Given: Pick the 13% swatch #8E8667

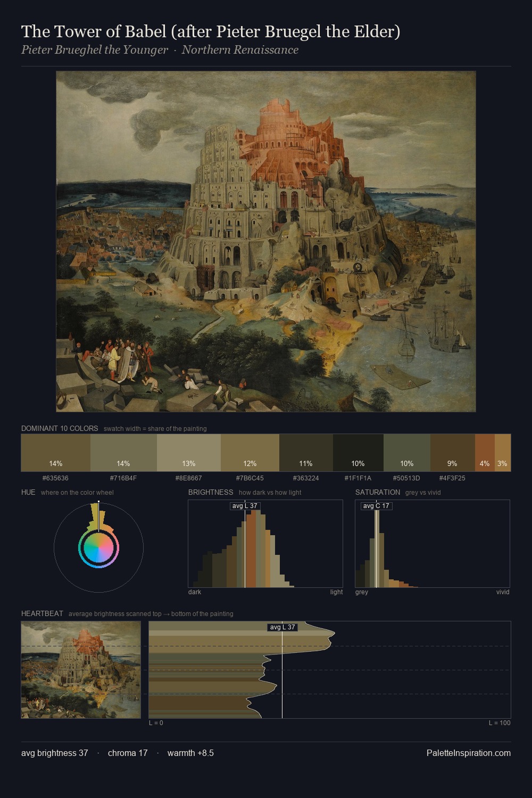Looking at the screenshot, I should (x=189, y=453).
